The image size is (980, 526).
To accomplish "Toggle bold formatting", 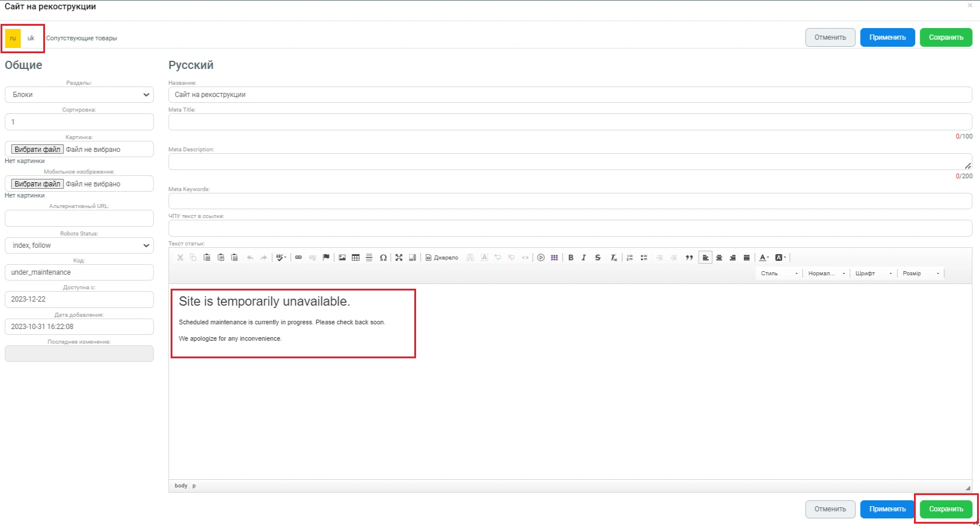I will click(x=570, y=258).
